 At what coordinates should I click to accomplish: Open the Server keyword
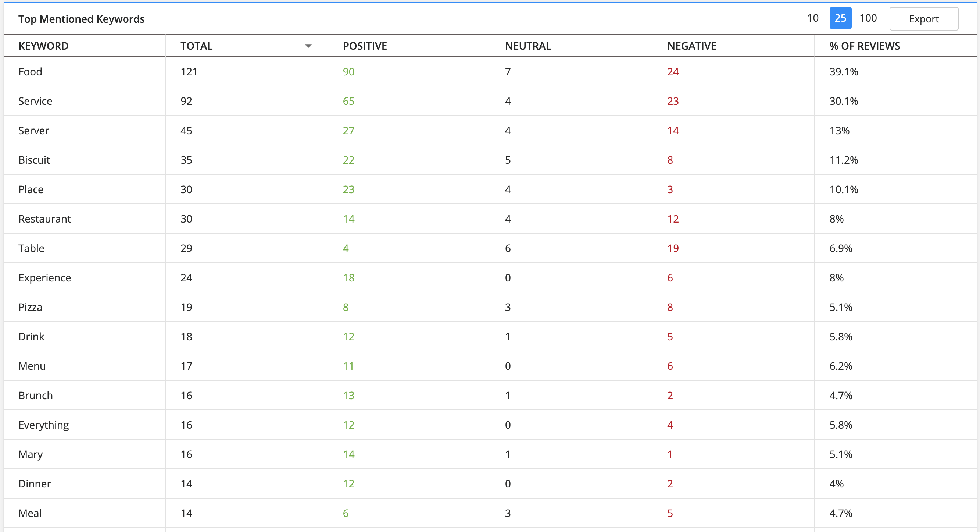coord(33,131)
